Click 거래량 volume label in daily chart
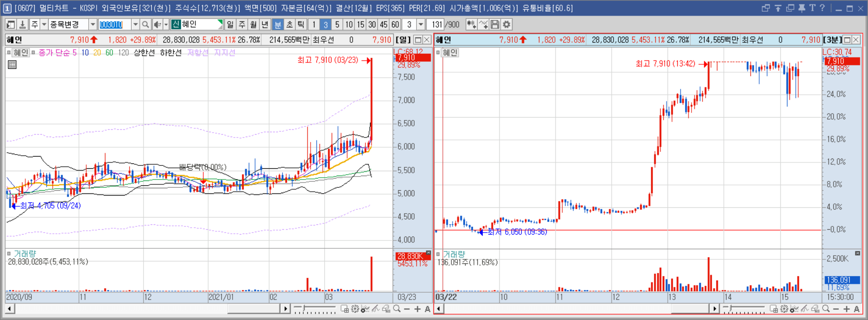 tap(24, 254)
